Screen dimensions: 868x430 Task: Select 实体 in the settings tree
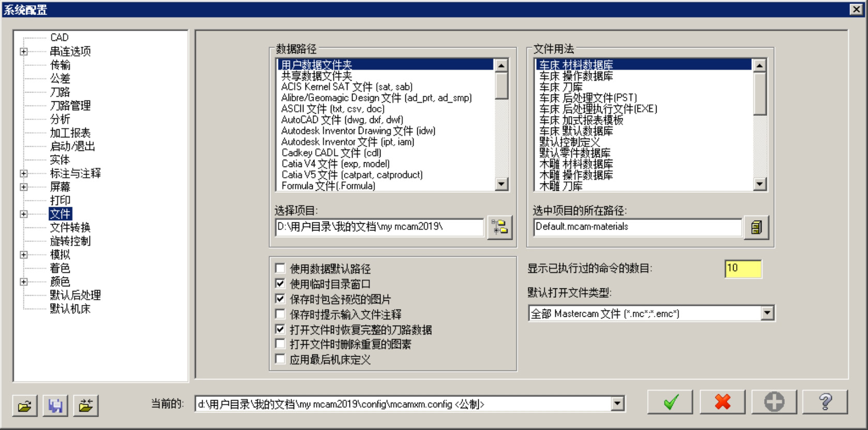pyautogui.click(x=60, y=160)
